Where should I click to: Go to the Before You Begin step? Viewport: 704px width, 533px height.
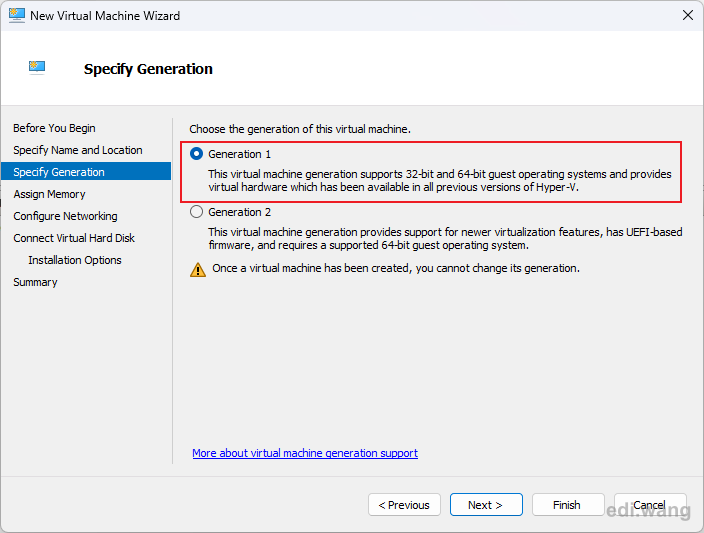click(x=54, y=128)
